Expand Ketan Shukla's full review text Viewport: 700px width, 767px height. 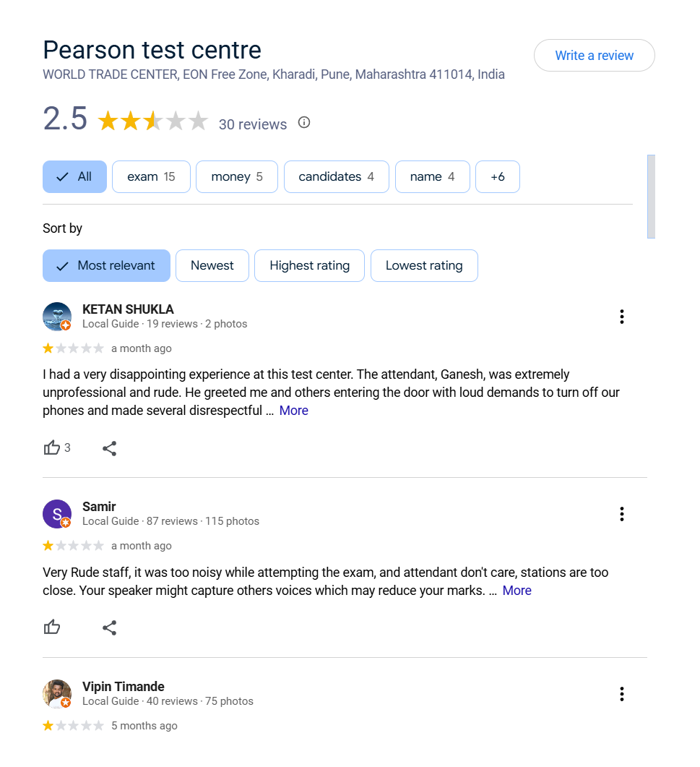(293, 411)
